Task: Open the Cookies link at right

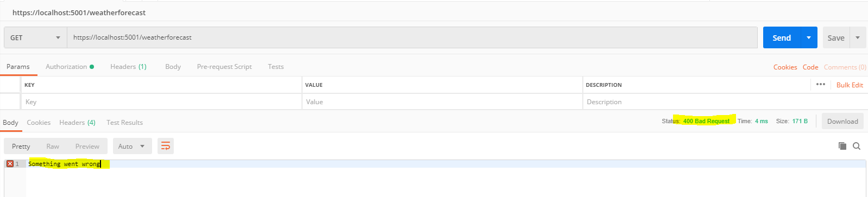Action: (x=785, y=67)
